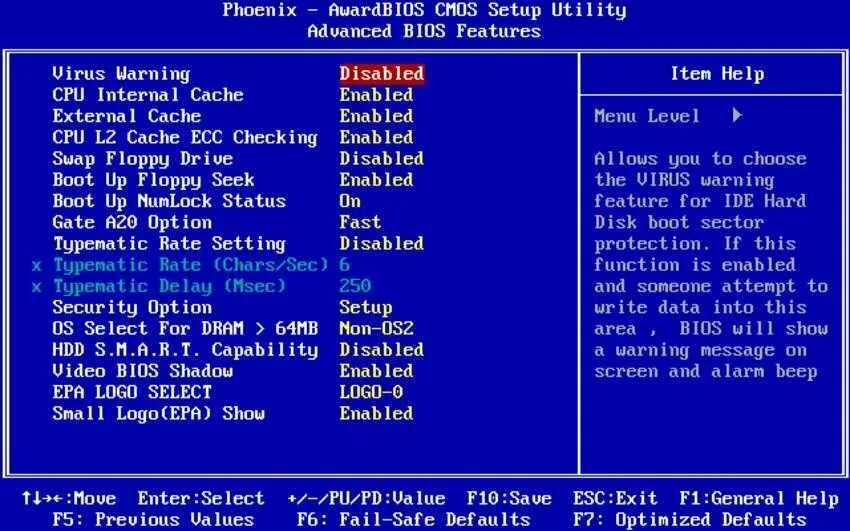This screenshot has width=850, height=531.
Task: Select Swap Floppy Drive option
Action: 143,159
